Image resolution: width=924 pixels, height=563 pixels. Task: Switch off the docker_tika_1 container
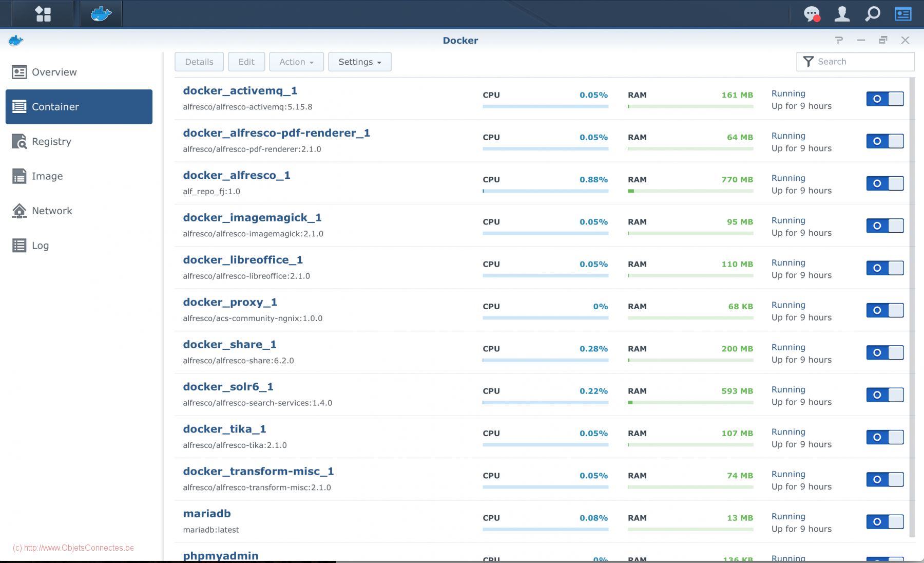(885, 437)
